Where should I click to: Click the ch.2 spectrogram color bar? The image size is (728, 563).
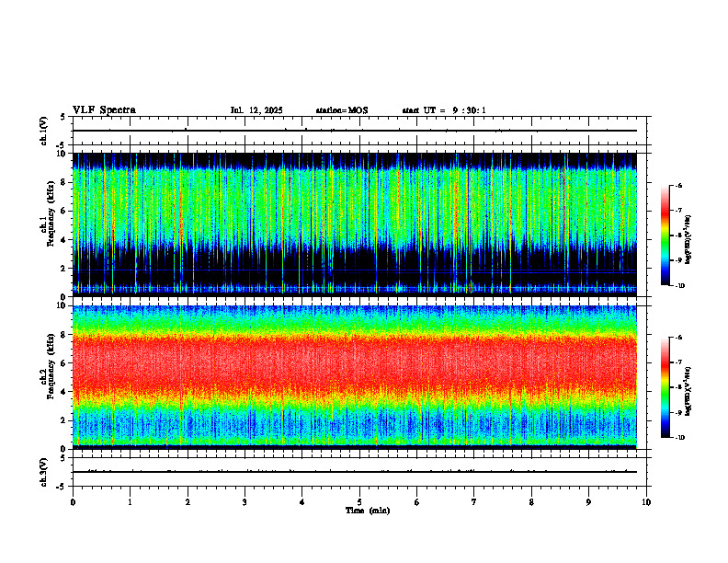pos(665,387)
